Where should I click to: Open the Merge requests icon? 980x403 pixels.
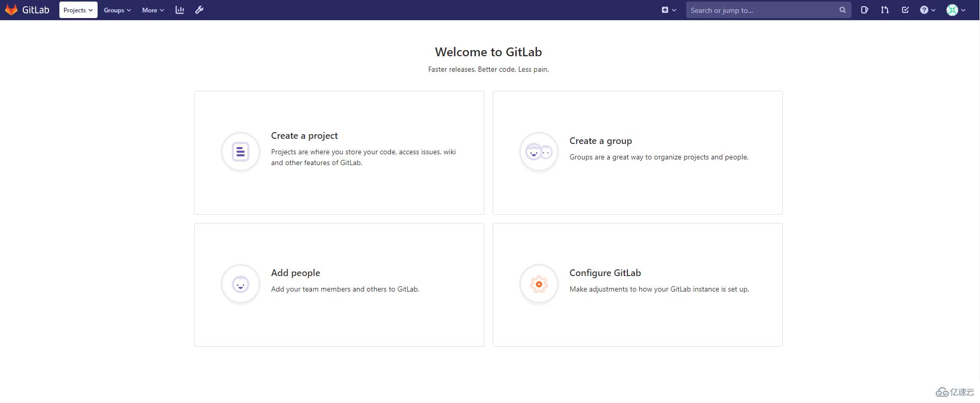(885, 10)
